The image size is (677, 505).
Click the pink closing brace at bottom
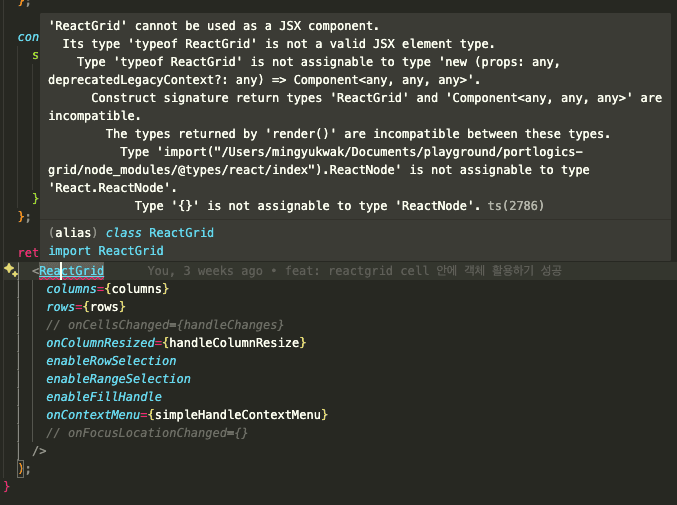tap(7, 486)
